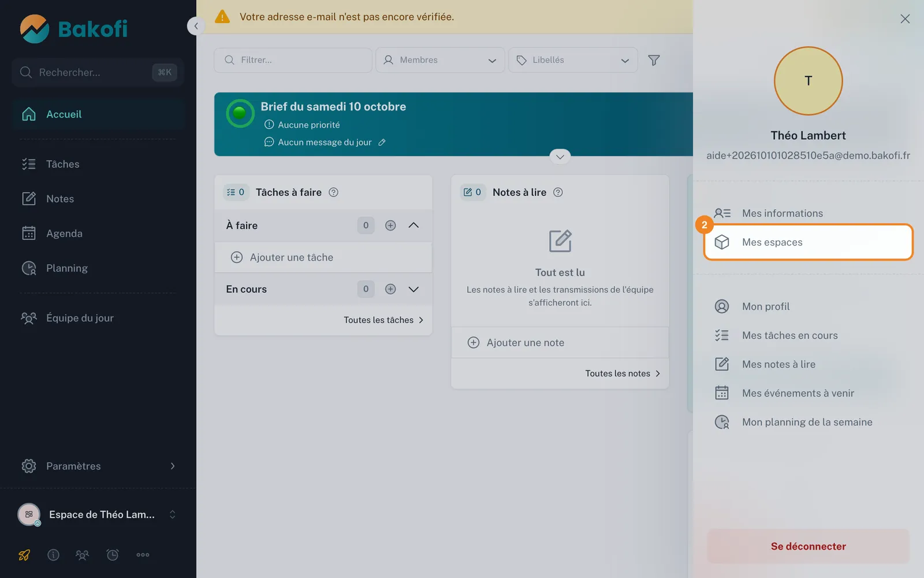Click the email warning triangle icon
Image resolution: width=924 pixels, height=578 pixels.
pyautogui.click(x=222, y=17)
